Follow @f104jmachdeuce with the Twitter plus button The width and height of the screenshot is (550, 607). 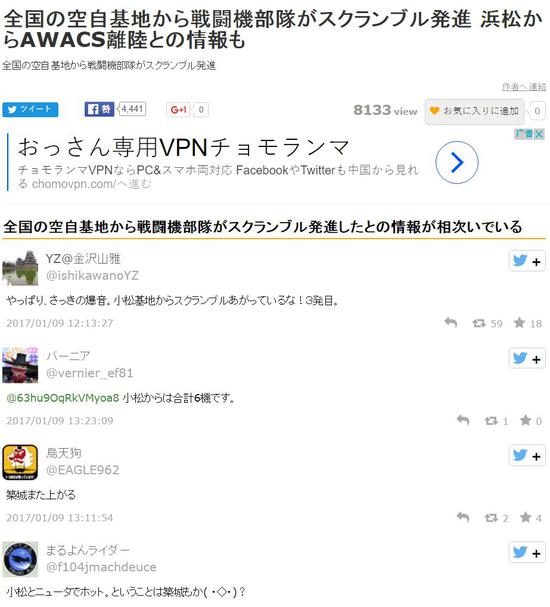click(x=527, y=553)
